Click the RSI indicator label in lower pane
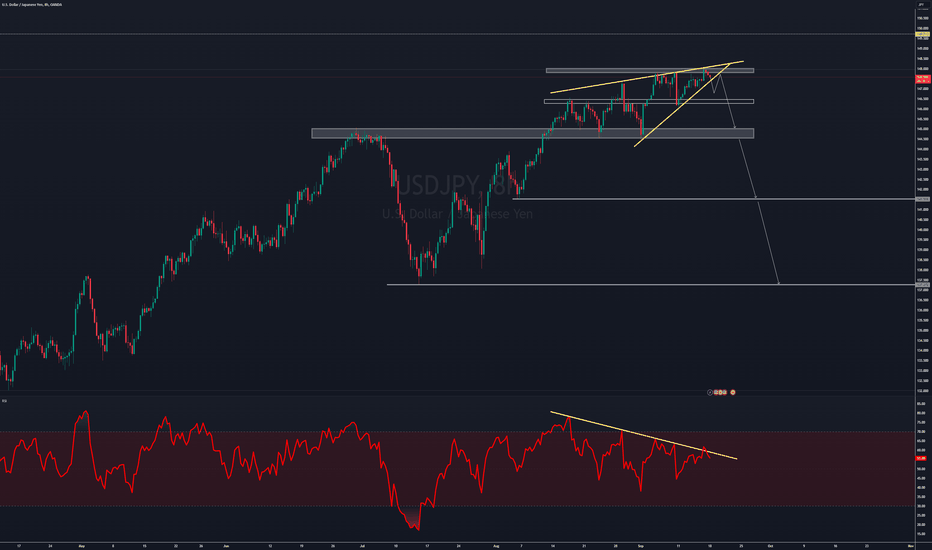The height and width of the screenshot is (550, 932). pos(4,401)
